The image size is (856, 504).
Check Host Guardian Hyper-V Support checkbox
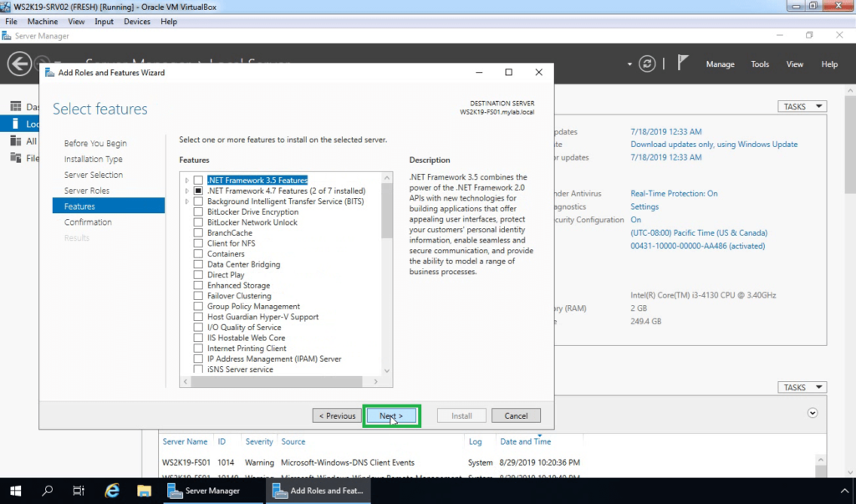coord(198,317)
